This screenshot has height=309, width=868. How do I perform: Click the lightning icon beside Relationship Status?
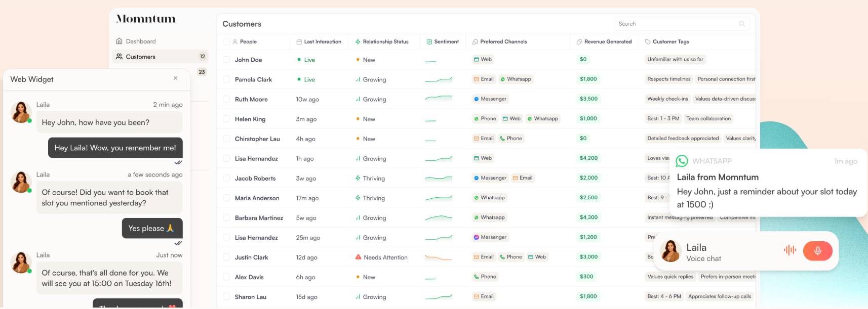(x=358, y=42)
